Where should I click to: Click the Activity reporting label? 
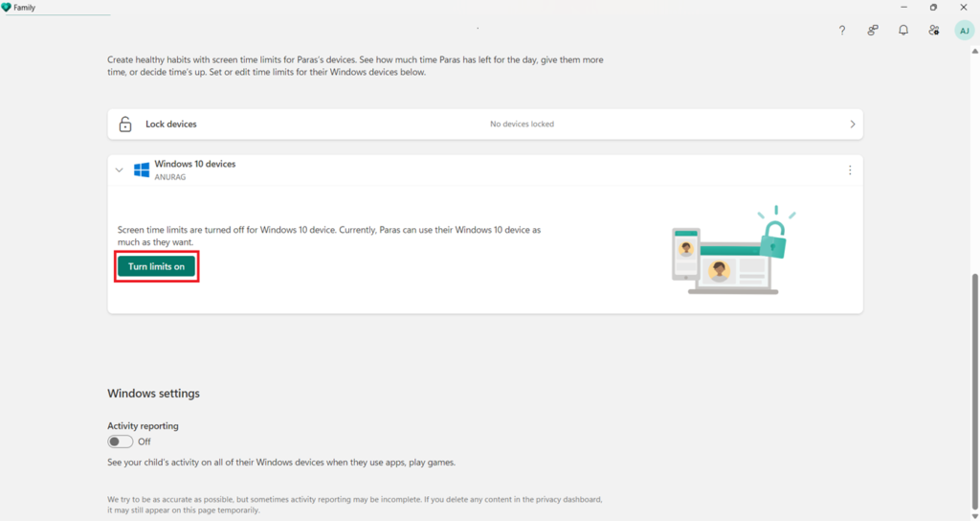(x=144, y=426)
